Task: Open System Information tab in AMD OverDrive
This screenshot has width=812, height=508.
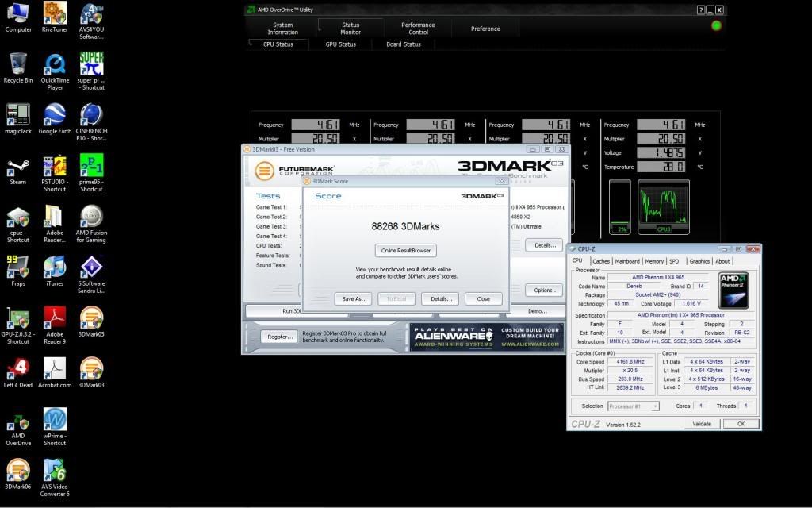Action: click(x=283, y=29)
